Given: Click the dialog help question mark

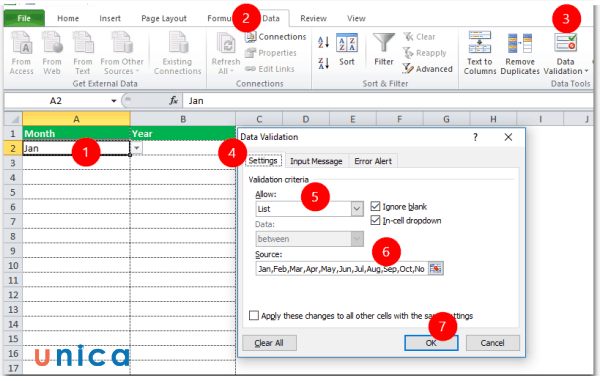Looking at the screenshot, I should 475,137.
